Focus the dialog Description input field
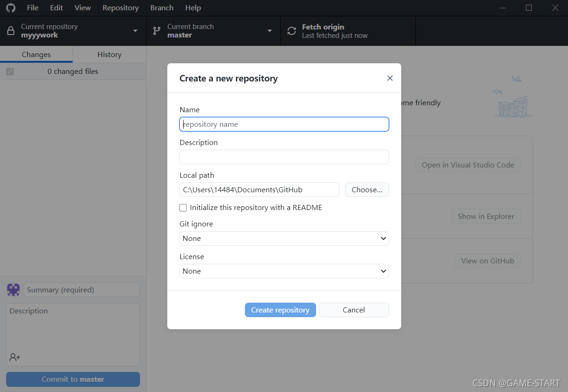The width and height of the screenshot is (568, 392). (284, 157)
